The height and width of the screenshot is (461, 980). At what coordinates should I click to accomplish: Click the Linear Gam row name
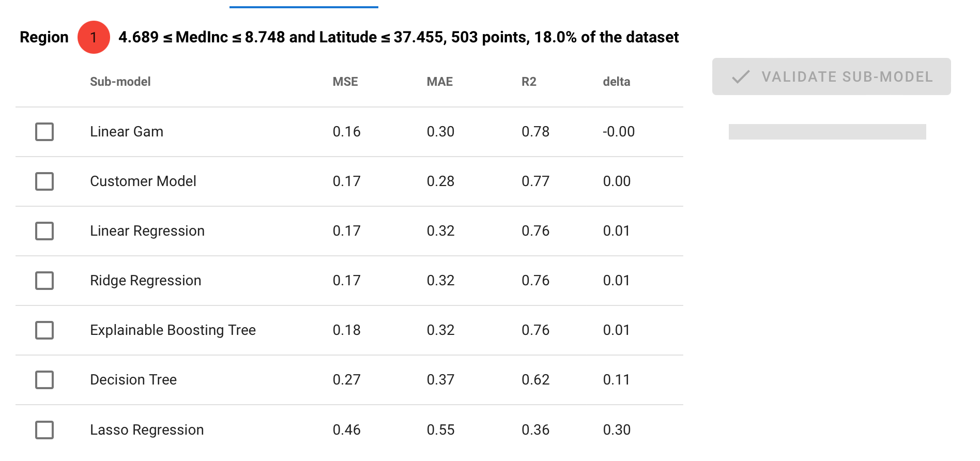click(x=127, y=132)
